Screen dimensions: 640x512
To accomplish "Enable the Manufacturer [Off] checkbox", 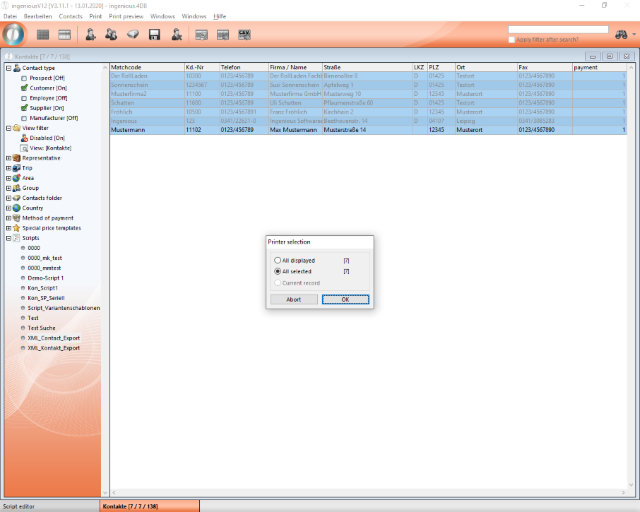I will (x=24, y=118).
